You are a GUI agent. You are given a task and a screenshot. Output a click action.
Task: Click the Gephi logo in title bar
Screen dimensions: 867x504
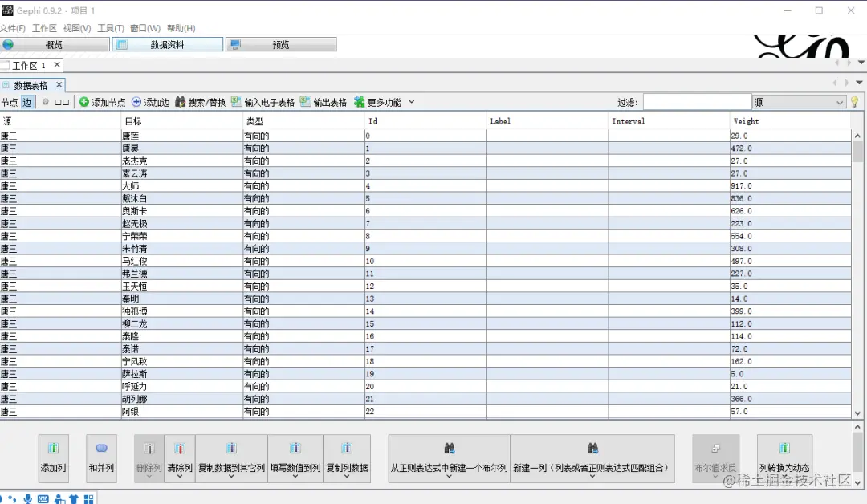coord(7,10)
